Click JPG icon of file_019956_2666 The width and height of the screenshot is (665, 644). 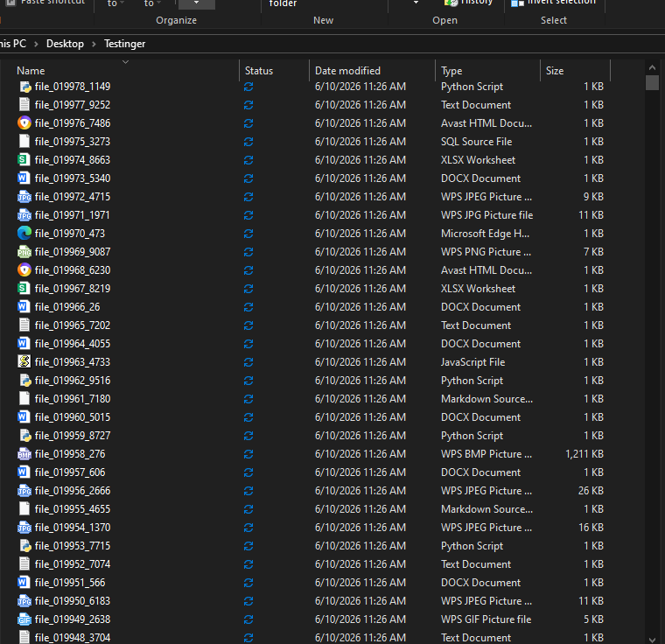(24, 491)
